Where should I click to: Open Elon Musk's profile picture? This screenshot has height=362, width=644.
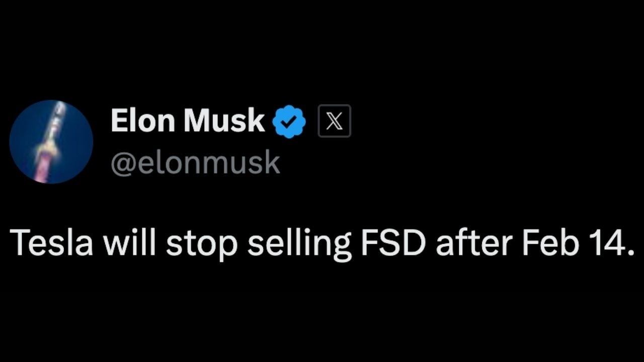pos(51,142)
